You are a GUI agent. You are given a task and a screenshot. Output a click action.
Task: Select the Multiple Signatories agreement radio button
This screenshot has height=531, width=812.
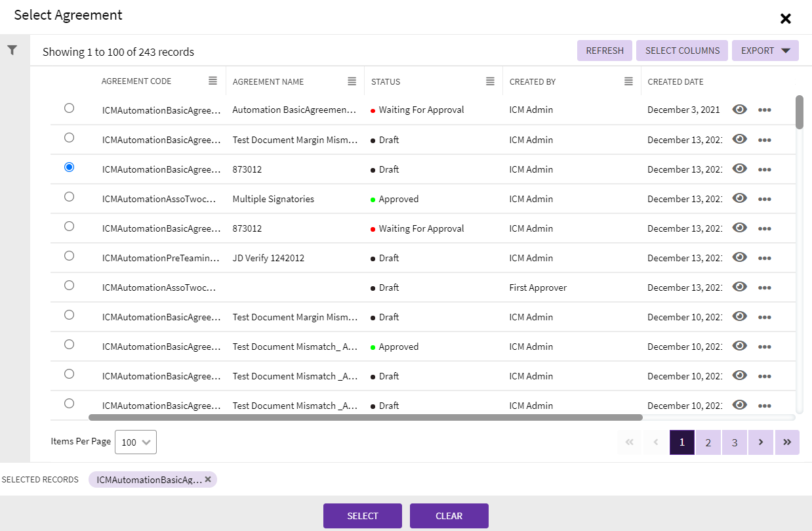pos(69,197)
